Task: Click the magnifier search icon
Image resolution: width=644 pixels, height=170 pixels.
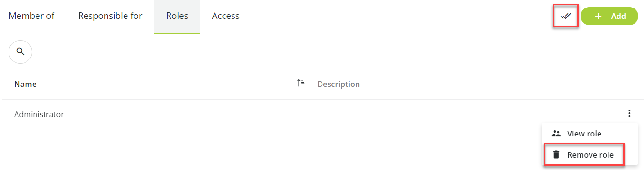Action: [x=20, y=52]
